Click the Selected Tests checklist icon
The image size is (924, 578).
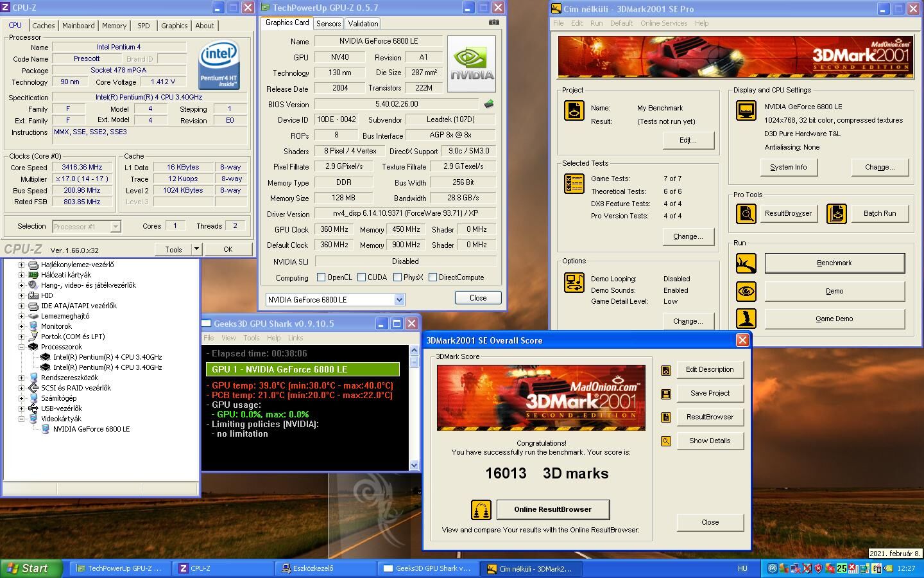(574, 183)
